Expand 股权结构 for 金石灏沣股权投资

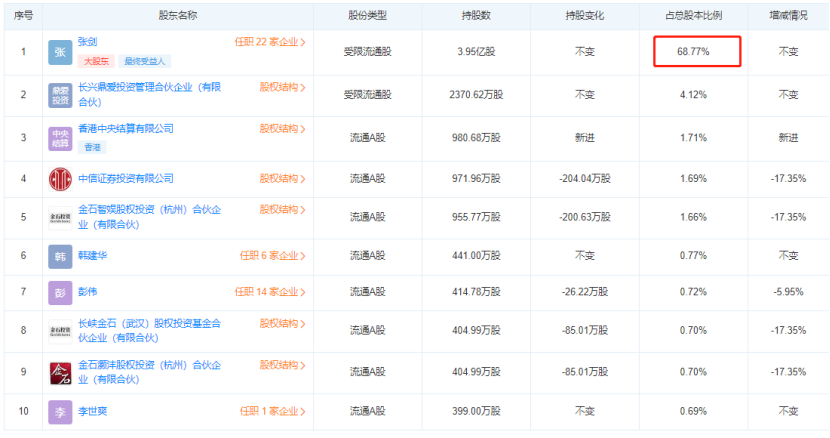click(x=282, y=365)
